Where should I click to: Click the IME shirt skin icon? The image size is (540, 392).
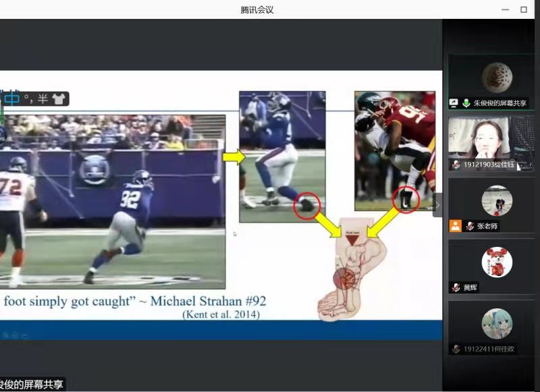(x=58, y=99)
